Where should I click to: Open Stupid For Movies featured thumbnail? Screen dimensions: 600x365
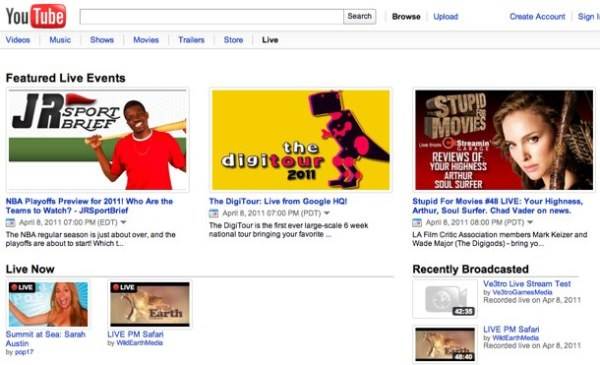[x=504, y=140]
